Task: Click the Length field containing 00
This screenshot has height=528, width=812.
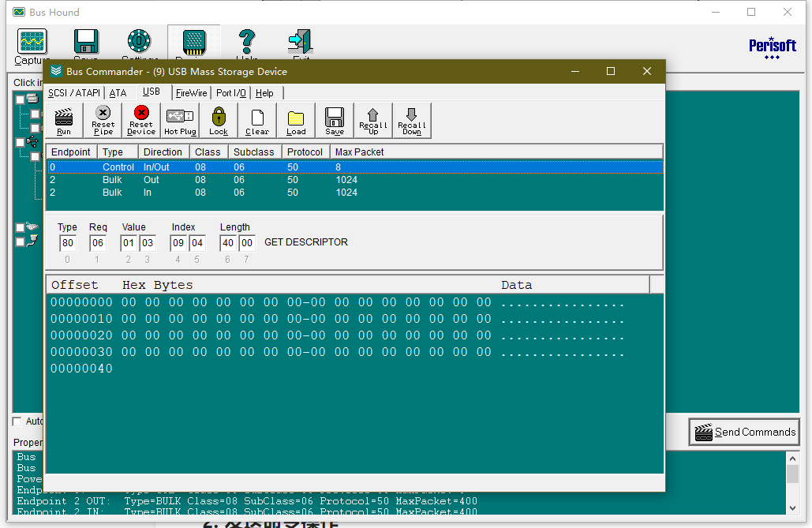Action: pyautogui.click(x=246, y=242)
